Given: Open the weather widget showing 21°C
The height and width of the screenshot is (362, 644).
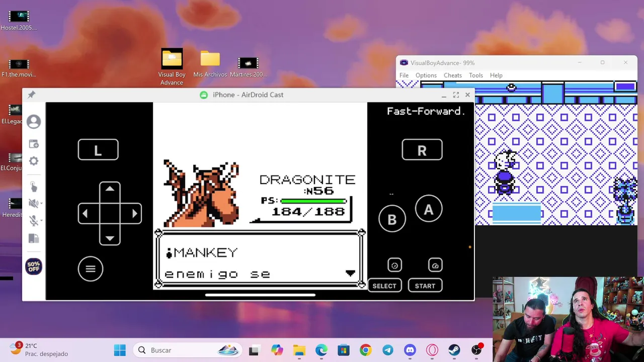Looking at the screenshot, I should click(39, 349).
